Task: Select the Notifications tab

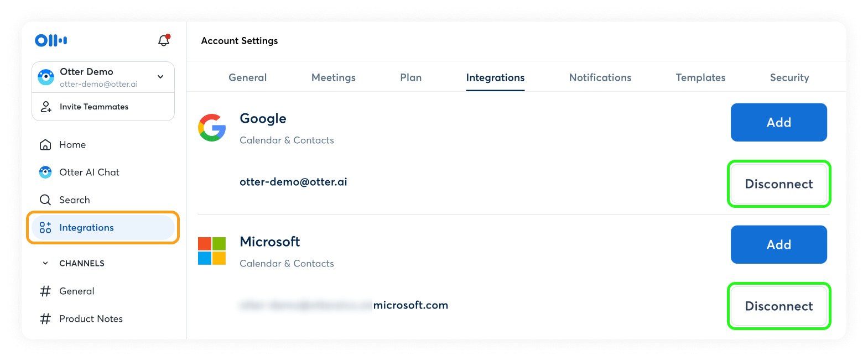Action: click(x=600, y=78)
